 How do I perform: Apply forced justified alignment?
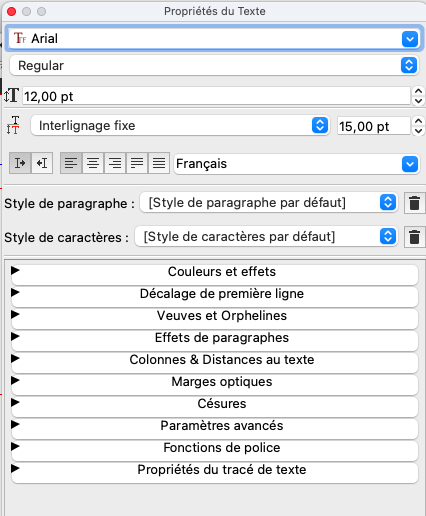[159, 163]
